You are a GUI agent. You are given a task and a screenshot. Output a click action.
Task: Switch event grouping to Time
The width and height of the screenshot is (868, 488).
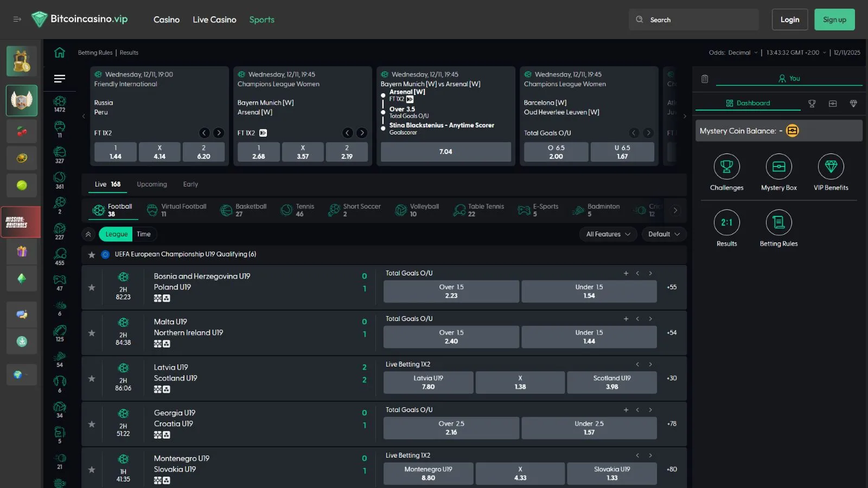pyautogui.click(x=144, y=234)
